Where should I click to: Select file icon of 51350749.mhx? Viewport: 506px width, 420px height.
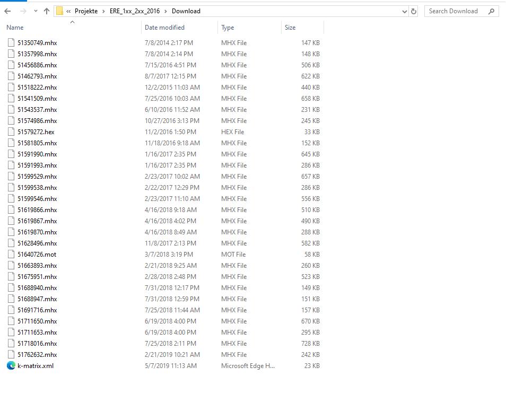coord(11,42)
